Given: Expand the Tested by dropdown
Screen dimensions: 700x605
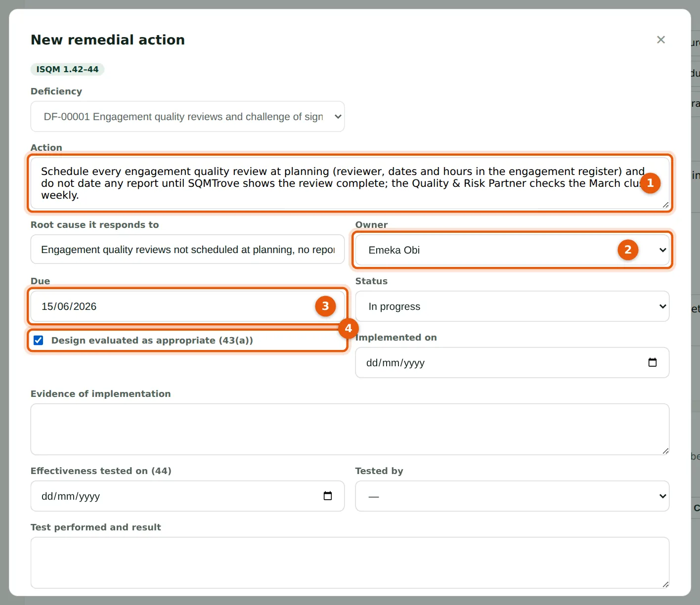Looking at the screenshot, I should [512, 496].
